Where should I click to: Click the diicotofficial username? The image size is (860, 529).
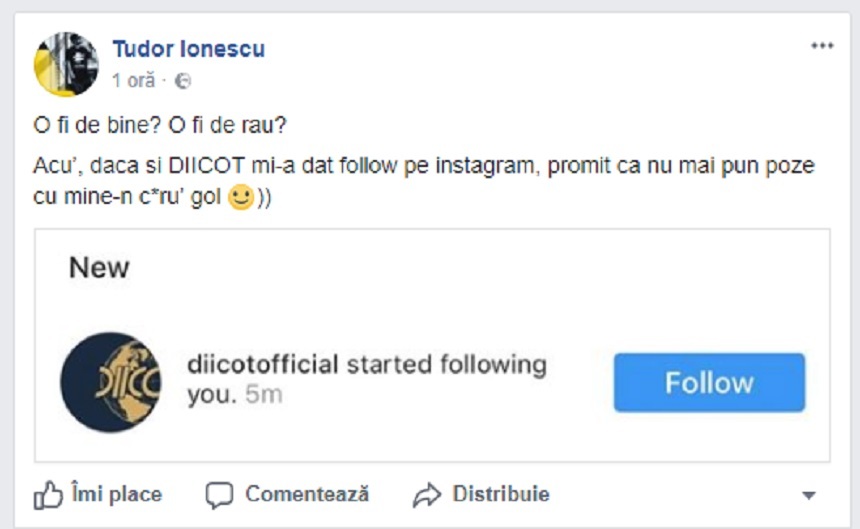click(263, 364)
